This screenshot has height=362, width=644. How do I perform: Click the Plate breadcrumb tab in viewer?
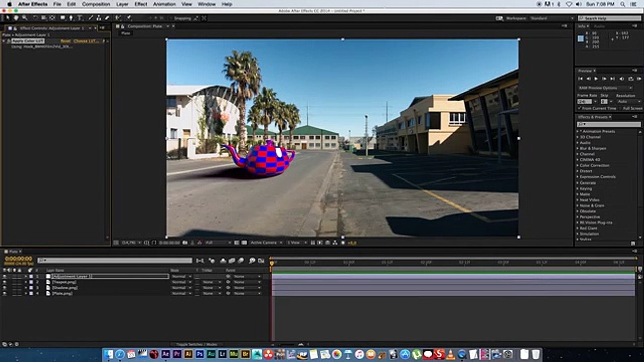click(126, 33)
